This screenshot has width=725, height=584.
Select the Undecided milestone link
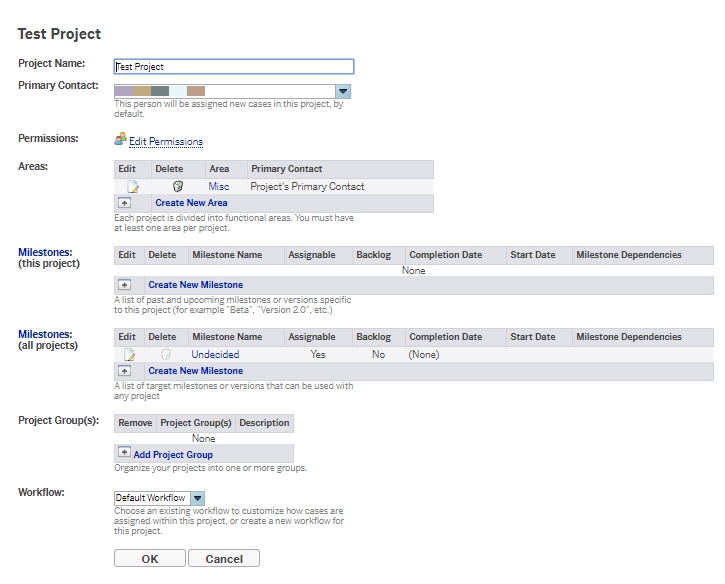coord(215,355)
